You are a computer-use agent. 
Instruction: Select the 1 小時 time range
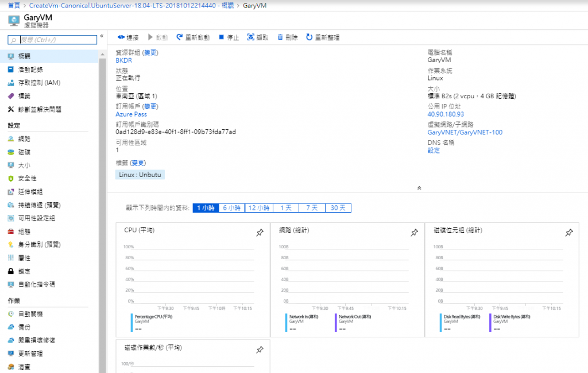click(x=206, y=208)
